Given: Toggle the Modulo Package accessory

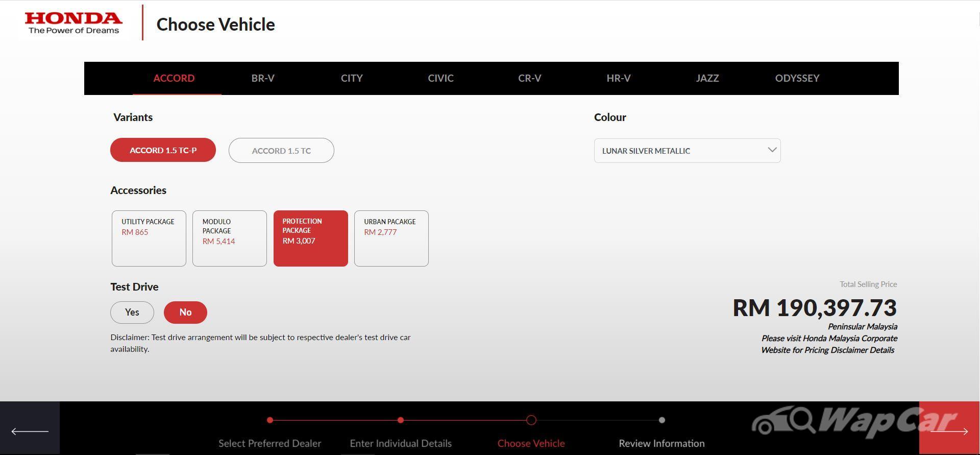Looking at the screenshot, I should [x=230, y=238].
